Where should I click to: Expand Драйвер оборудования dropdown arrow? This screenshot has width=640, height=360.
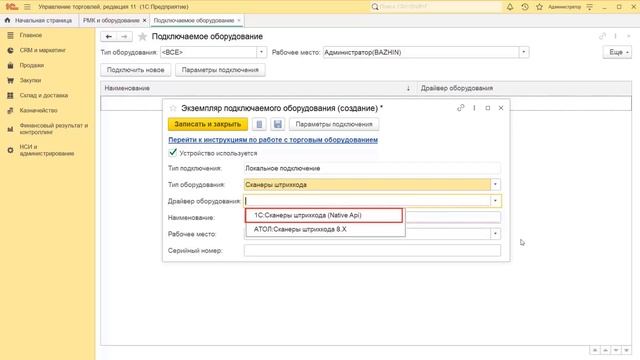(495, 201)
